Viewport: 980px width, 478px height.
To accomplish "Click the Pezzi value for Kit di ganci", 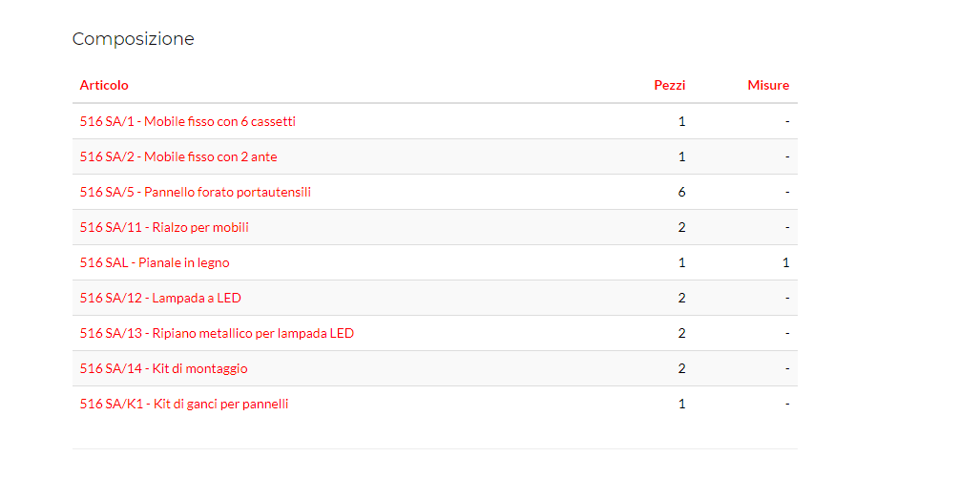I will pyautogui.click(x=681, y=404).
